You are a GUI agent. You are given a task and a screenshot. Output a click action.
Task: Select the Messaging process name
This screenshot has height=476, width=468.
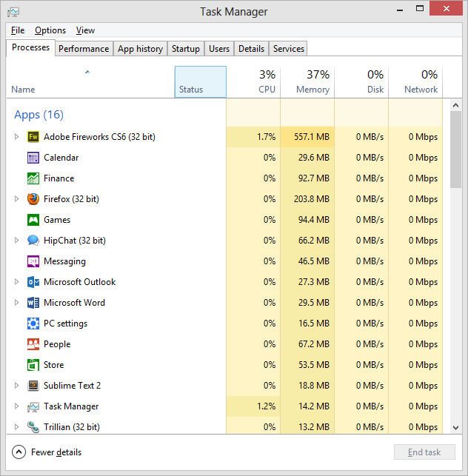tap(64, 261)
